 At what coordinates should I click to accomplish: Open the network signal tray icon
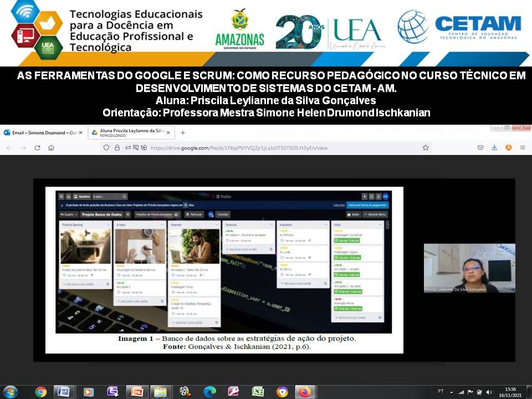click(x=461, y=392)
